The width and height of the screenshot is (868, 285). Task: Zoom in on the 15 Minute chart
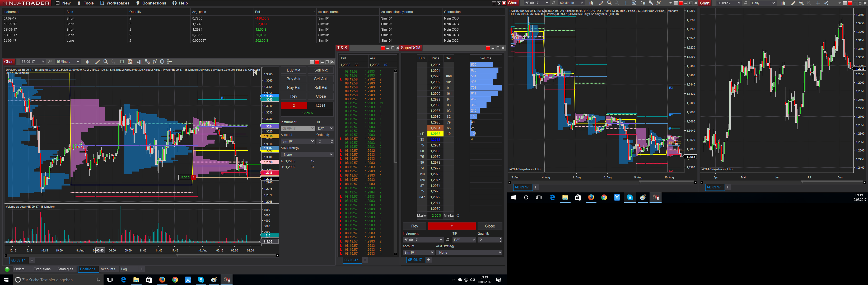click(105, 61)
